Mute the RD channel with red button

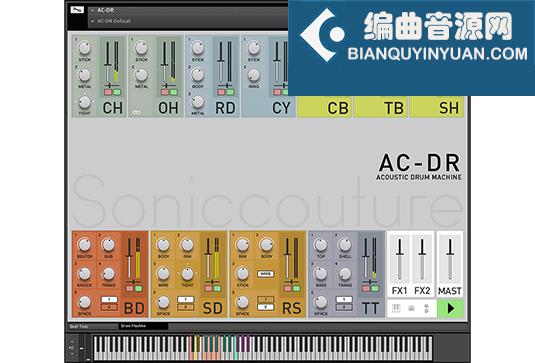click(x=221, y=92)
